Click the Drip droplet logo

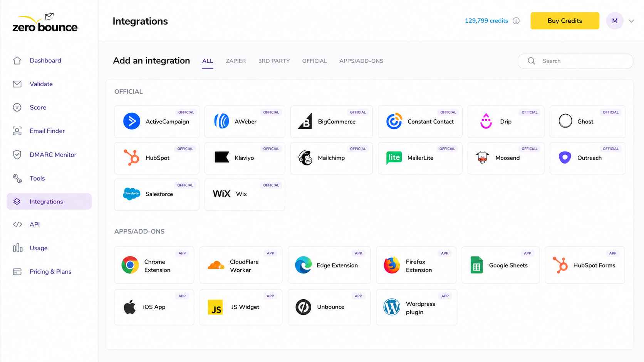pyautogui.click(x=486, y=121)
